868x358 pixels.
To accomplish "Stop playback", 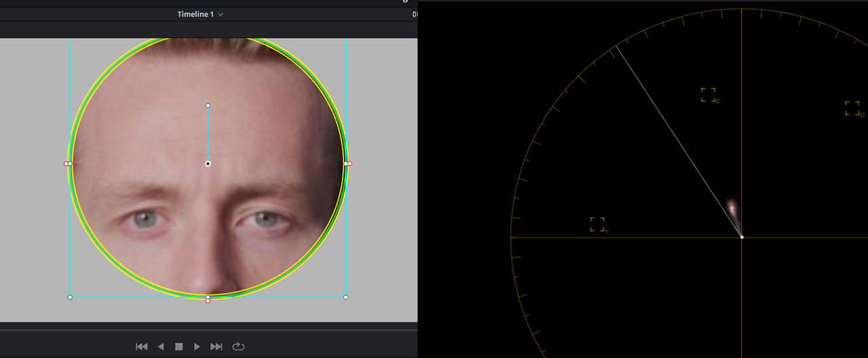I will click(x=179, y=346).
